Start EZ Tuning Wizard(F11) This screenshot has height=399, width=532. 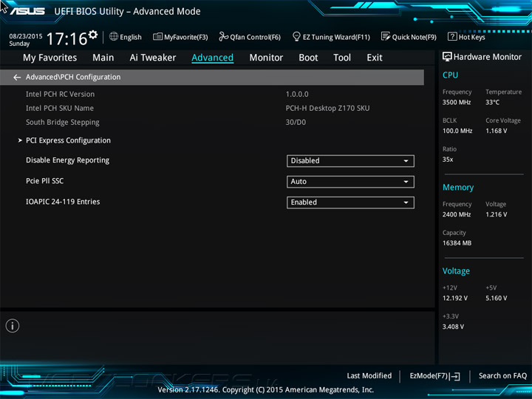coord(331,37)
